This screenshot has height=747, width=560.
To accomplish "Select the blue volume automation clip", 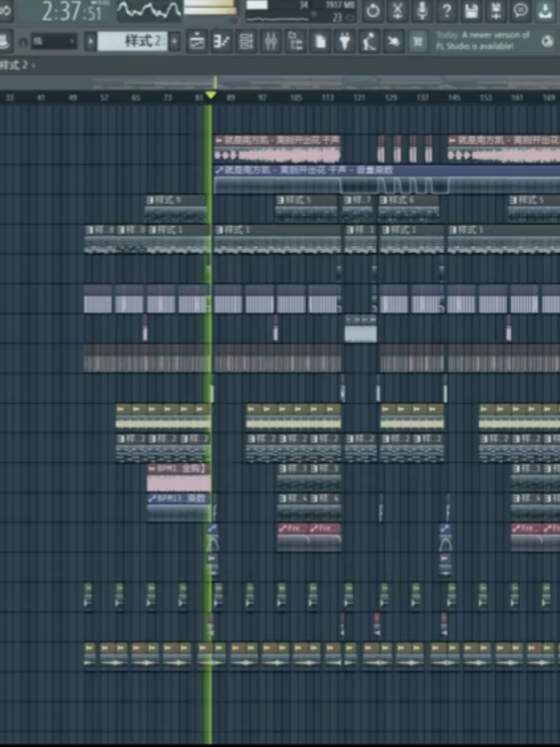I will click(387, 179).
